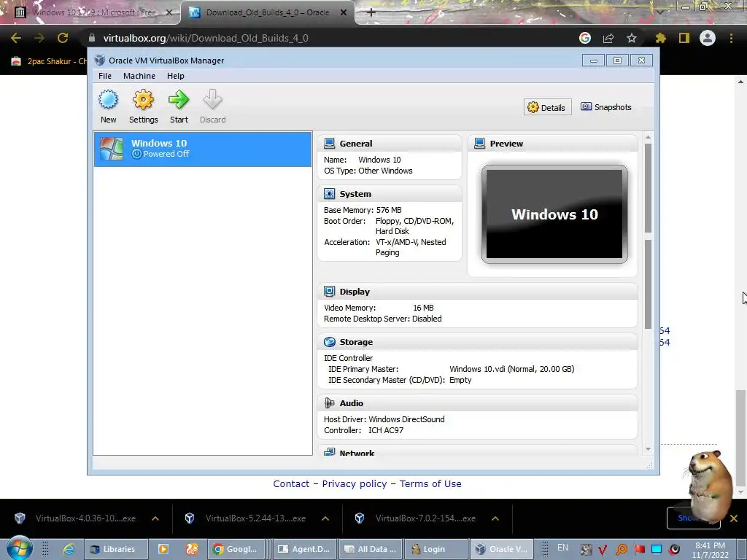Open the 2pac Shakur bookmark
Screen dimensions: 747x560
[x=49, y=61]
